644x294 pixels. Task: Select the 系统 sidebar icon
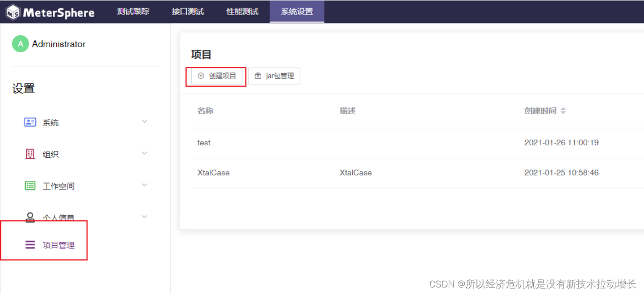pyautogui.click(x=30, y=122)
